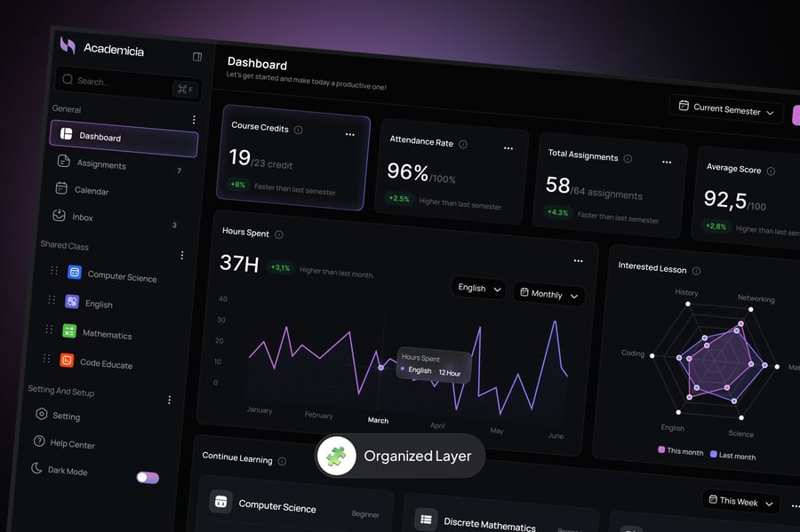
Task: Open three-dot menu on Attendance Rate card
Action: 508,148
